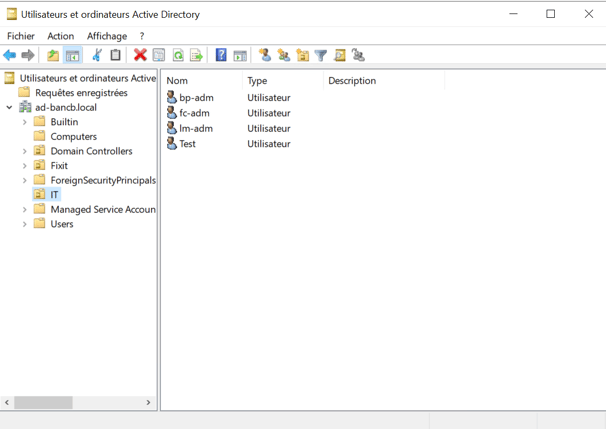Expand the Builtin container
This screenshot has height=429, width=606.
[x=24, y=122]
